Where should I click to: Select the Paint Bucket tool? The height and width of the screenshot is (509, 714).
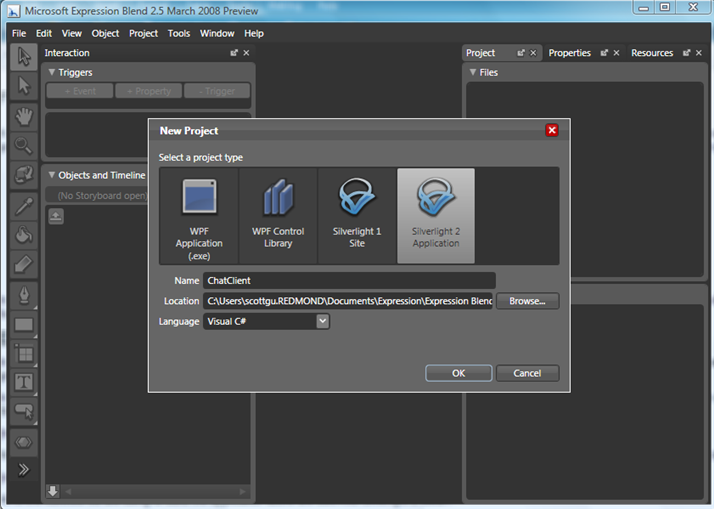(24, 235)
